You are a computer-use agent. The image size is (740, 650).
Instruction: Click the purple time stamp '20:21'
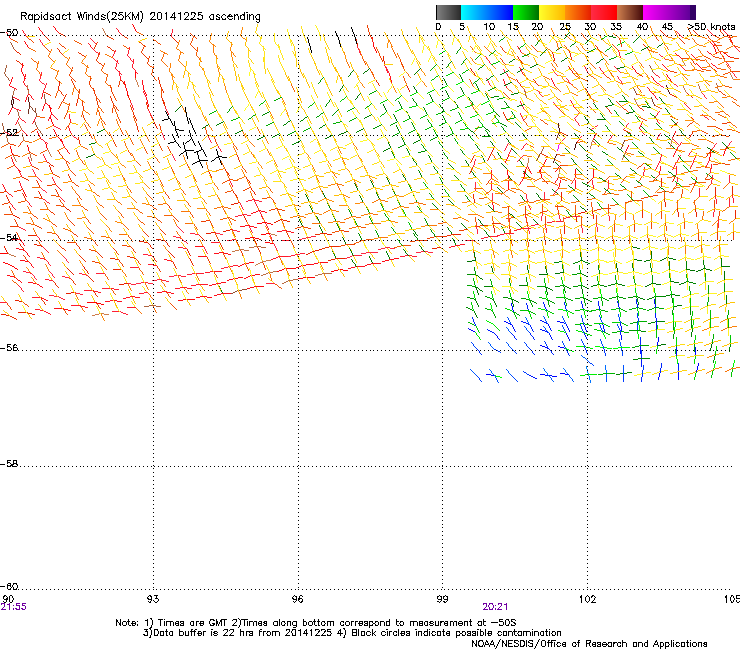click(495, 607)
